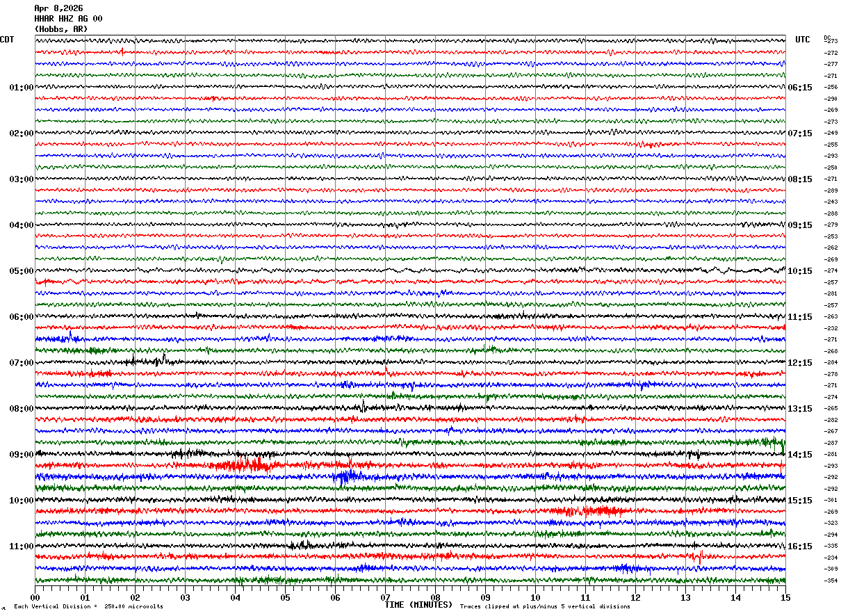
Task: Click the '08:00' CDT time label
Action: pos(22,409)
